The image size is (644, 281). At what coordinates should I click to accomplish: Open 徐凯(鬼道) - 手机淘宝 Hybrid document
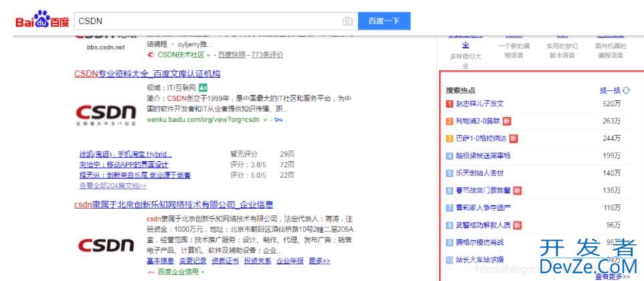tap(126, 155)
